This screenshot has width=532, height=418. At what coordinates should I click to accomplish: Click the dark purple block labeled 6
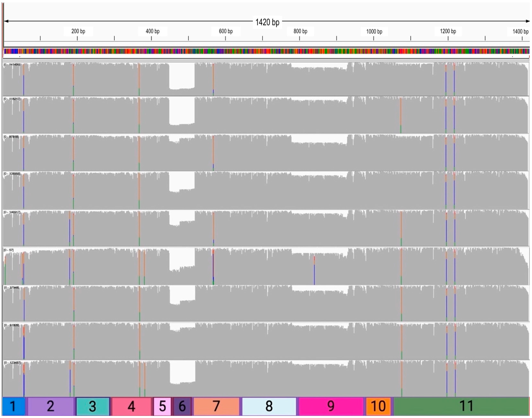tap(182, 406)
